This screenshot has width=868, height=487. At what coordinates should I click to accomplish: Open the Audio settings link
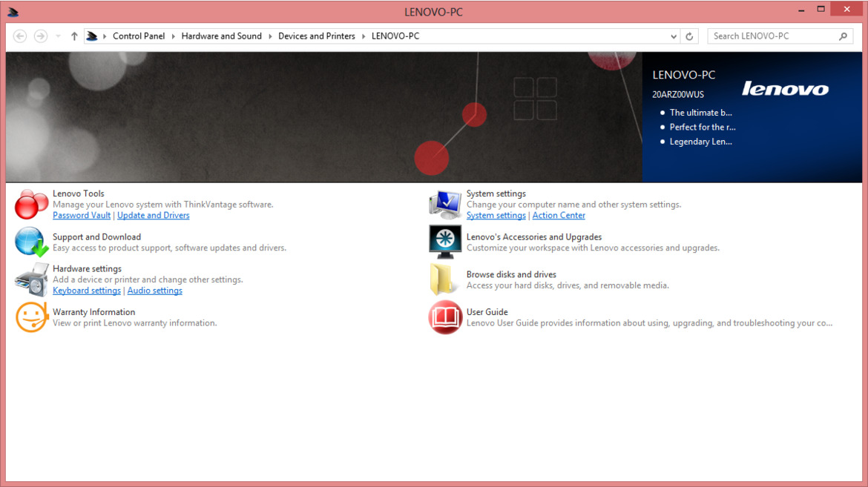click(x=154, y=291)
